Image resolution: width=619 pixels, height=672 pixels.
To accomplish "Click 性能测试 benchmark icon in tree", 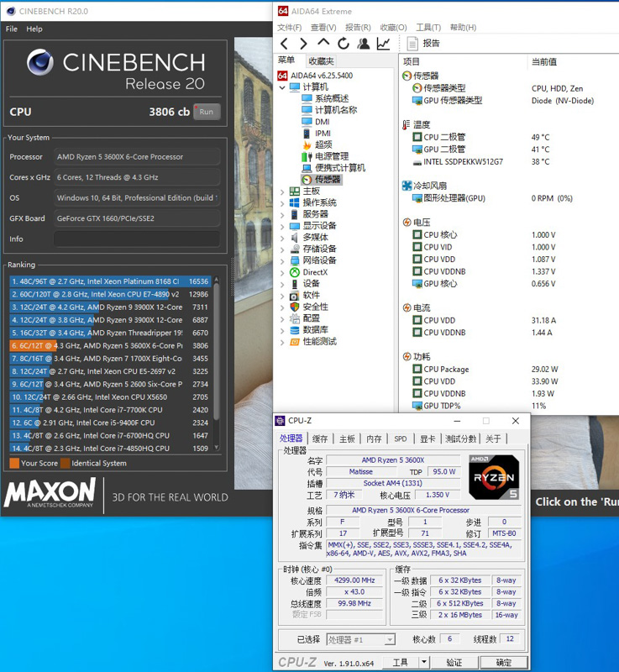I will pyautogui.click(x=294, y=342).
